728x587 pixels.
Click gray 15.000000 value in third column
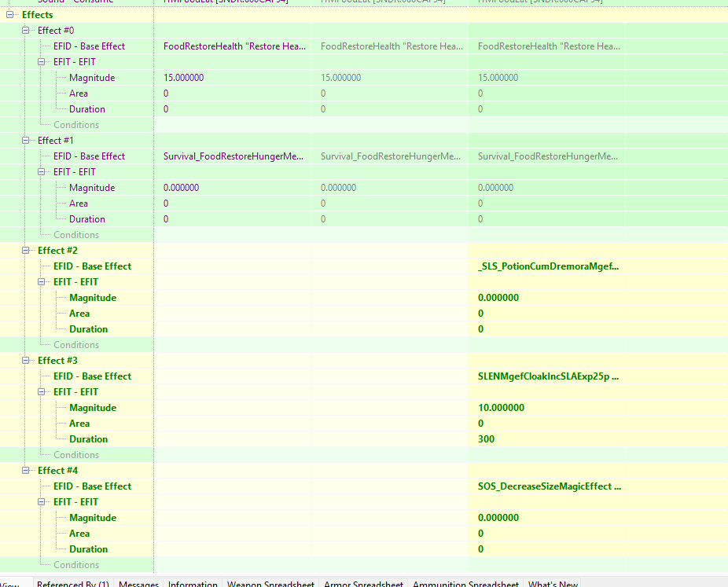click(498, 78)
